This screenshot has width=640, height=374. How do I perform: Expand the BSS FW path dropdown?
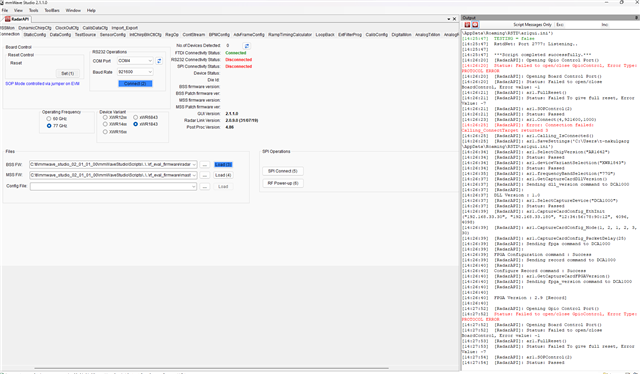[194, 165]
